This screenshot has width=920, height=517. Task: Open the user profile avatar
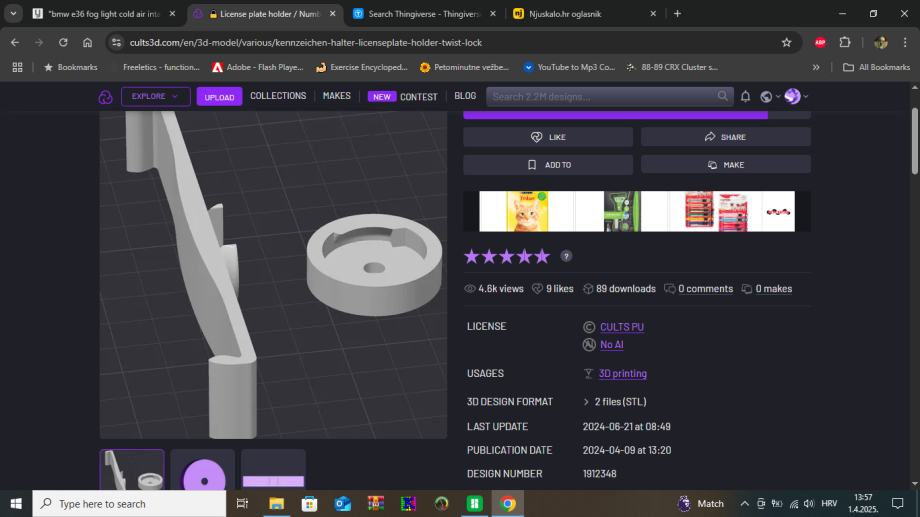(793, 97)
